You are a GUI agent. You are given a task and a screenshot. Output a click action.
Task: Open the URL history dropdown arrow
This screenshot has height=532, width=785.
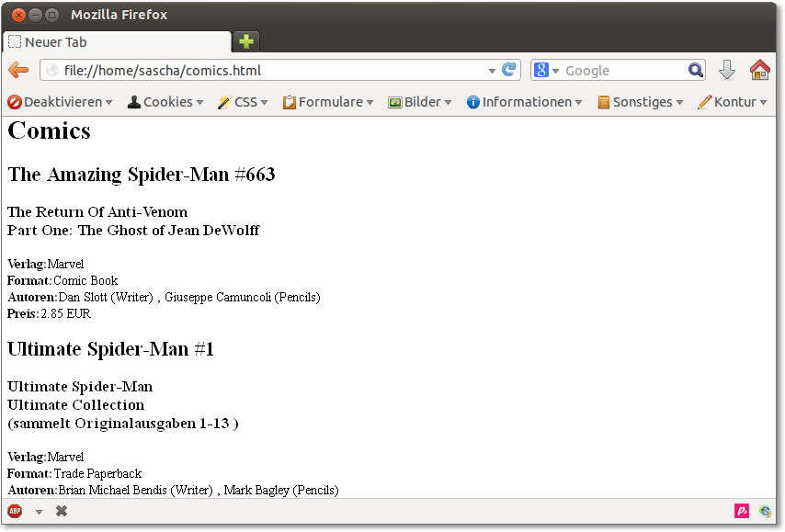click(x=492, y=71)
